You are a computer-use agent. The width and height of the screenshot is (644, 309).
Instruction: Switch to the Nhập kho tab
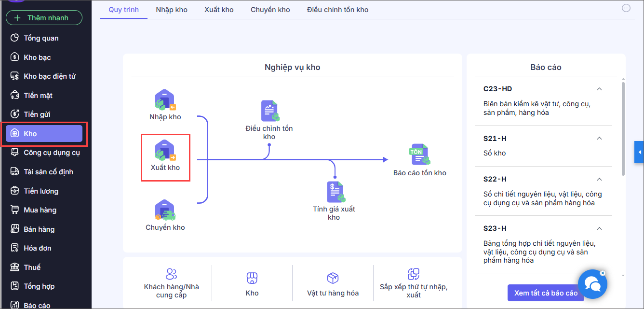tap(172, 10)
